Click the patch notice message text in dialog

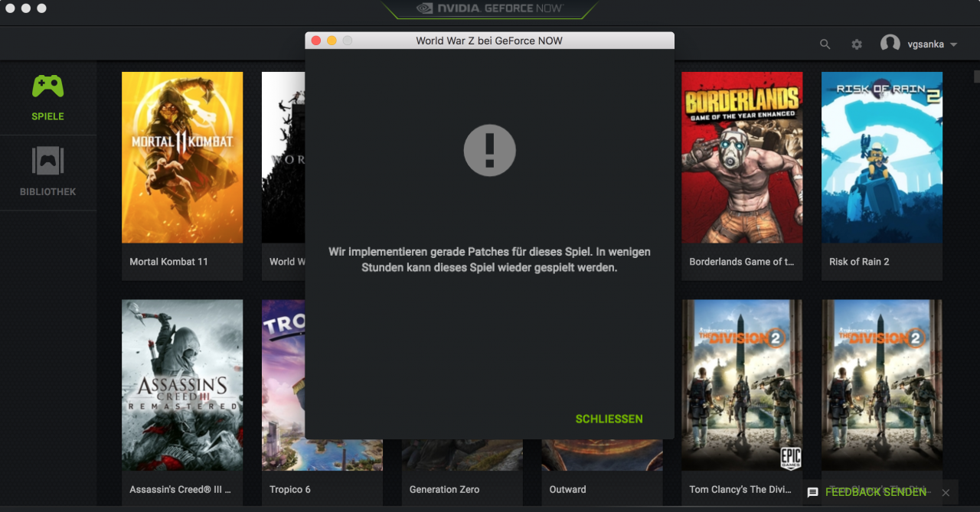click(490, 260)
